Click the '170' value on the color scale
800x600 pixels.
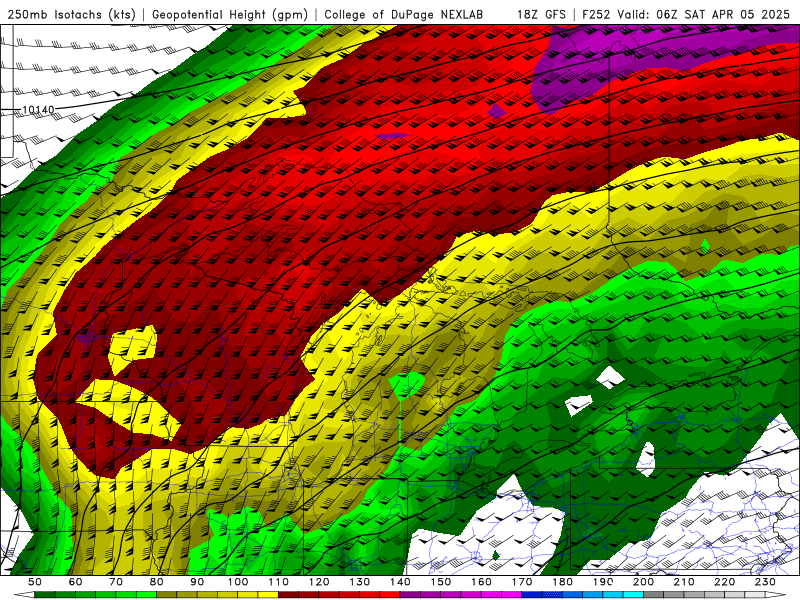tap(521, 582)
